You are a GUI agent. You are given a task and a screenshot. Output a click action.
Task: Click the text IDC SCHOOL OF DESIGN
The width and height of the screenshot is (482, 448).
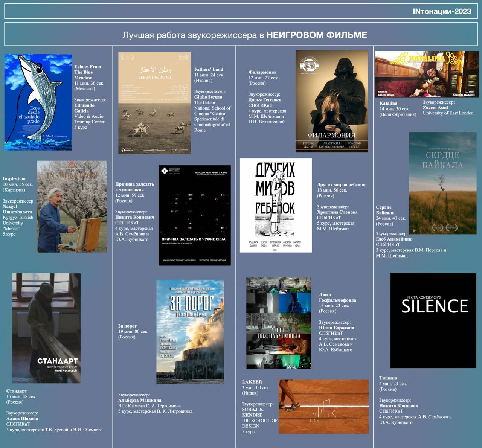point(259,423)
